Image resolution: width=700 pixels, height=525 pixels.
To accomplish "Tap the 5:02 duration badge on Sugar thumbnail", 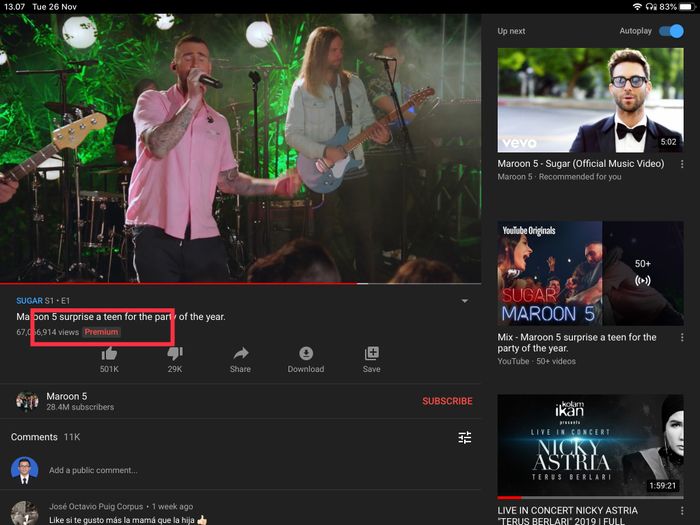I will (668, 142).
